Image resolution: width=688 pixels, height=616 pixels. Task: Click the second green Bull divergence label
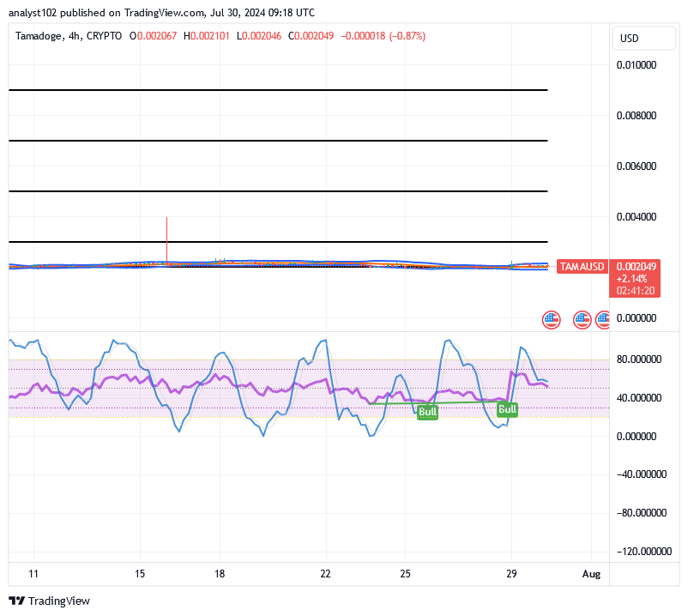507,409
